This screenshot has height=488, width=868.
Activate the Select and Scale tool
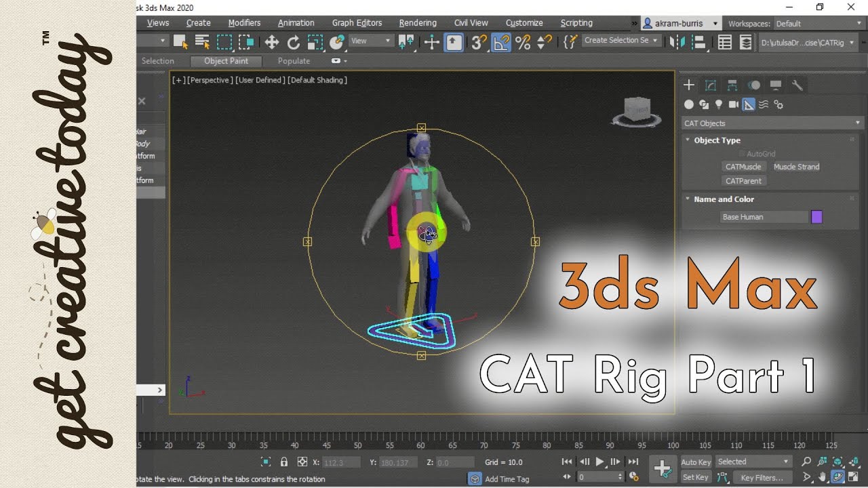point(315,42)
